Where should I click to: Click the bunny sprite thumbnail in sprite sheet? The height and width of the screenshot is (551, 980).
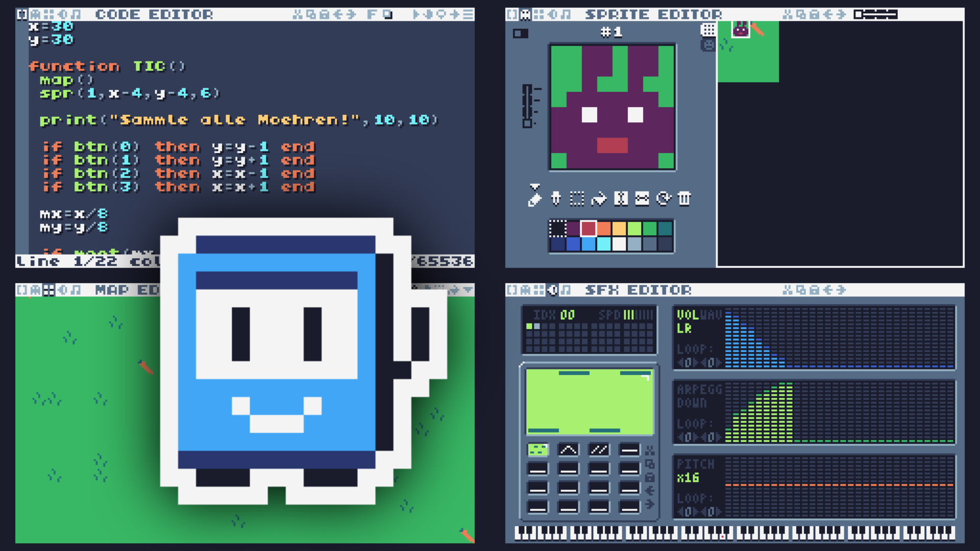coord(741,29)
